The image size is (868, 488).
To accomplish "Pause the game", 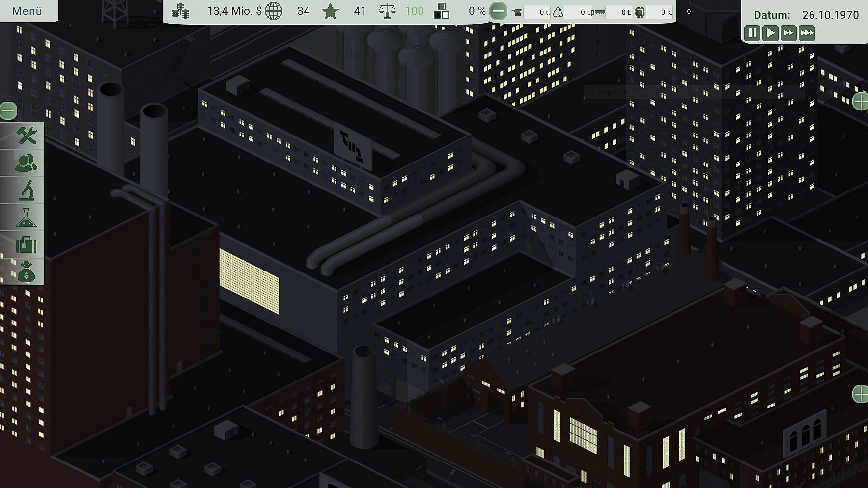I will coord(752,33).
